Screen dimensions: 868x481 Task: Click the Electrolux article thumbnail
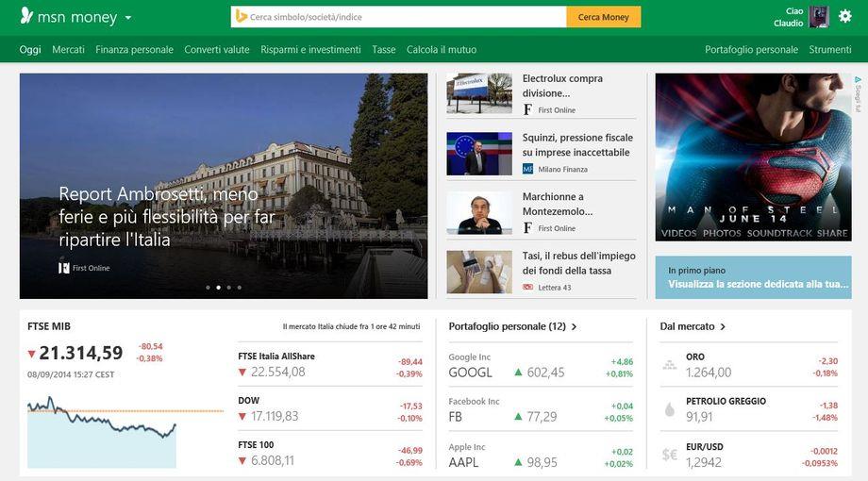tap(479, 93)
